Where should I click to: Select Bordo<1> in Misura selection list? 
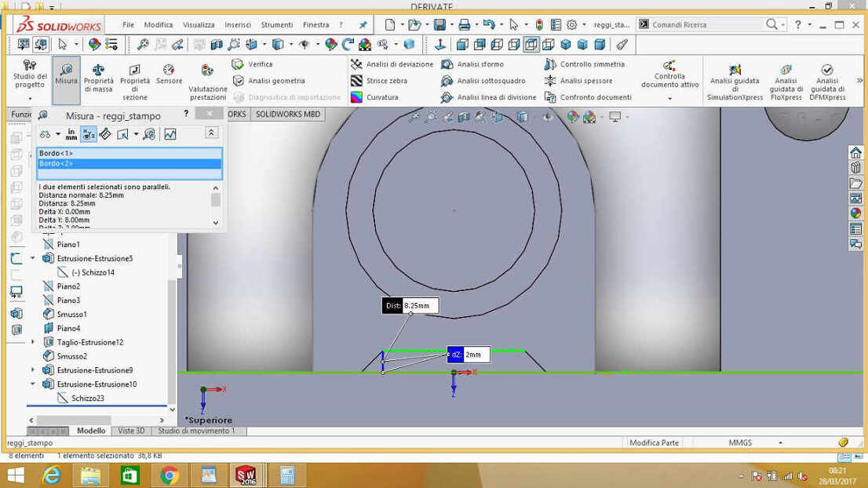pyautogui.click(x=129, y=153)
